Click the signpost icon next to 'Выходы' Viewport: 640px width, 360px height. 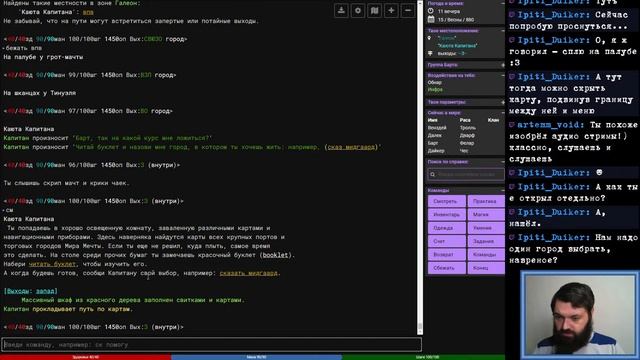(430, 53)
